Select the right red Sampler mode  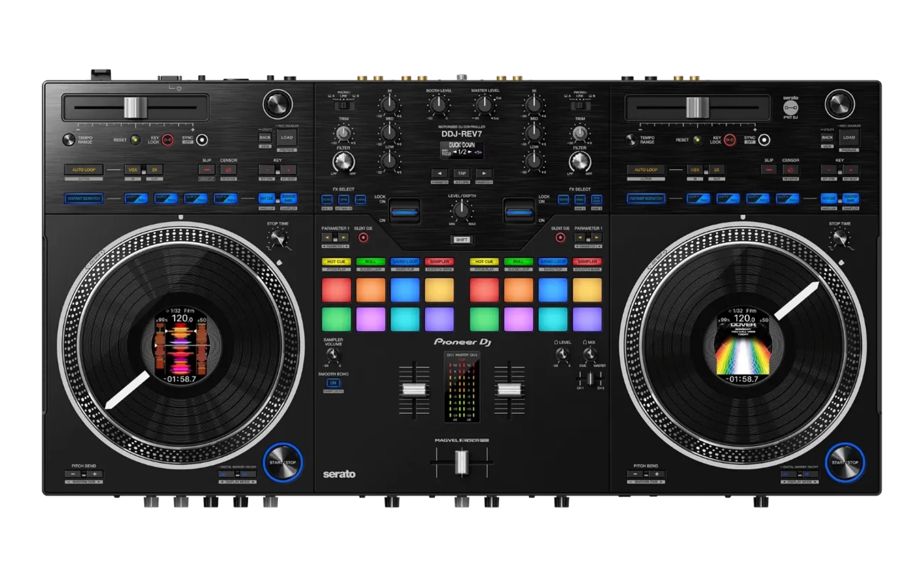point(587,262)
